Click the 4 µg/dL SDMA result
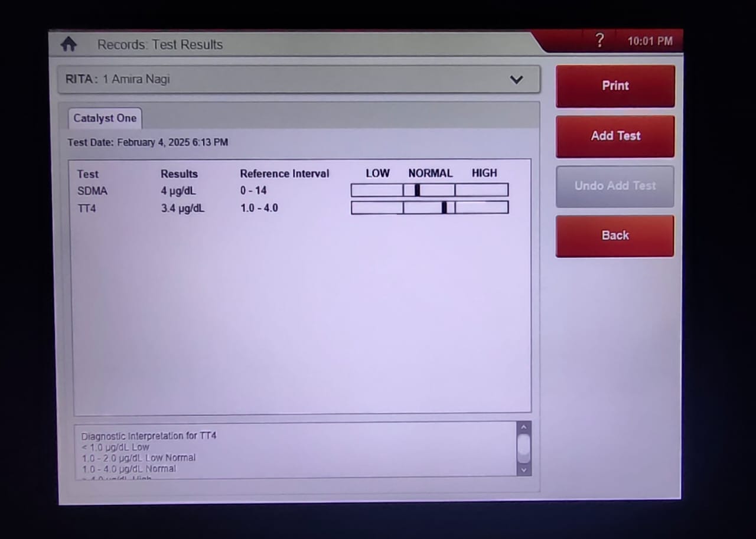The height and width of the screenshot is (539, 756). coord(178,191)
